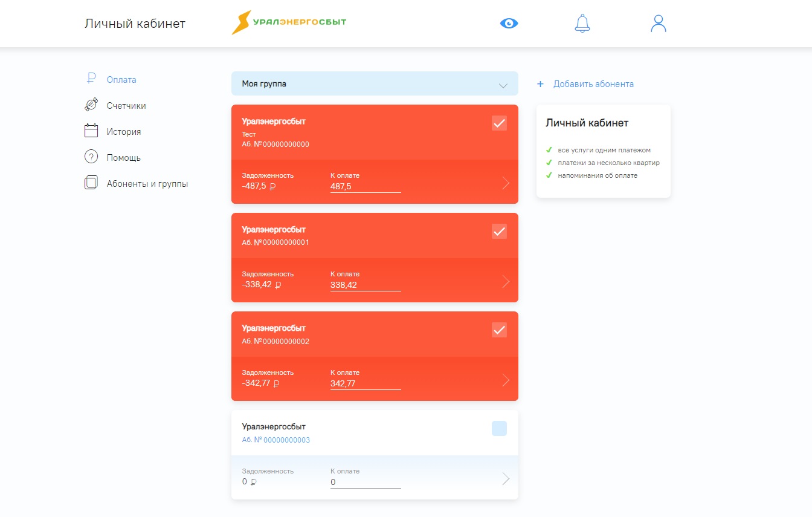812x517 pixels.
Task: Check account 00000000003 checkbox
Action: point(499,429)
